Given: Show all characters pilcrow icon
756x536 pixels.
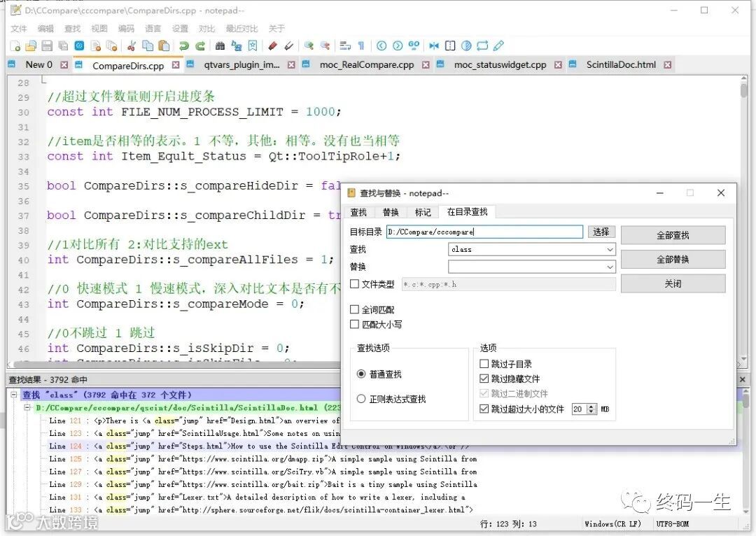Looking at the screenshot, I should click(361, 45).
